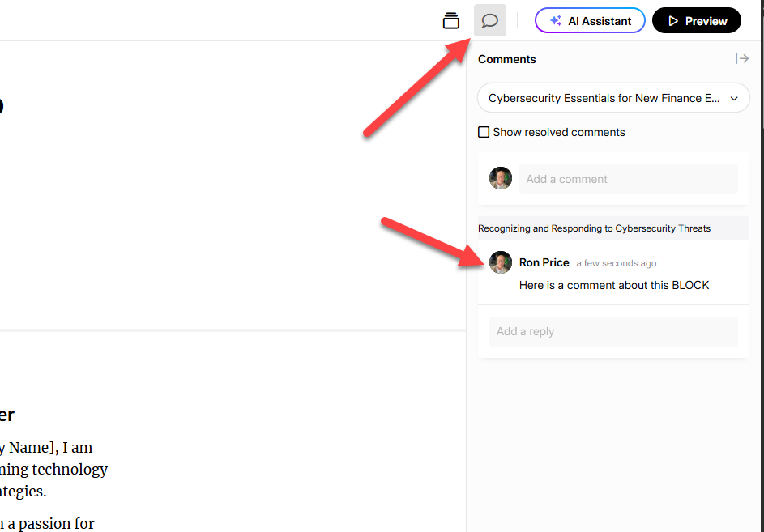
Task: Click the Preview button
Action: (x=696, y=21)
